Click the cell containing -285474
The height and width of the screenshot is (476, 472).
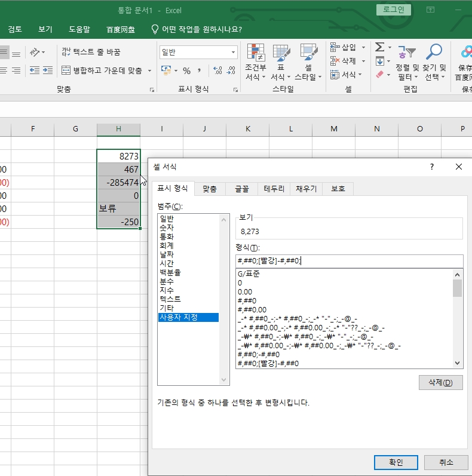pos(118,182)
